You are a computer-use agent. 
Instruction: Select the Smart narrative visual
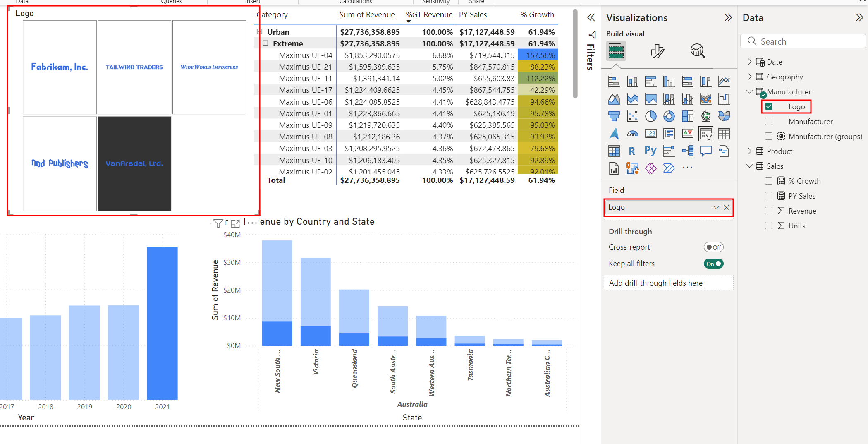coord(724,151)
